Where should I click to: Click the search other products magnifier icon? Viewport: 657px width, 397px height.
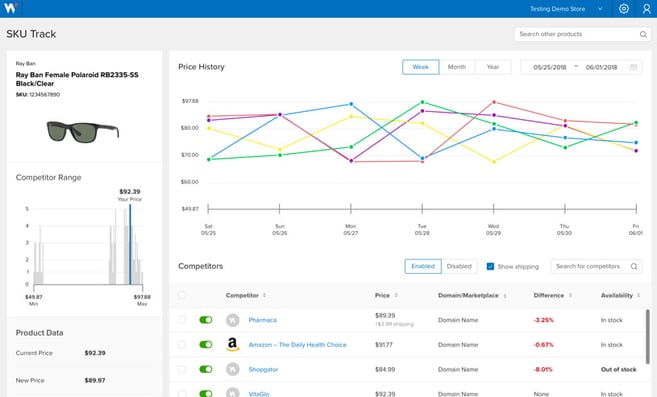(x=643, y=34)
